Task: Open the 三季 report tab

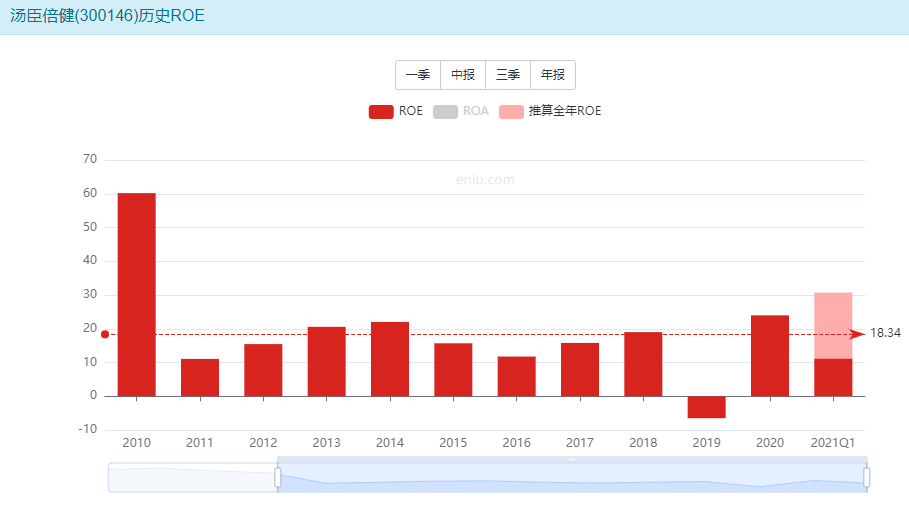Action: tap(508, 75)
